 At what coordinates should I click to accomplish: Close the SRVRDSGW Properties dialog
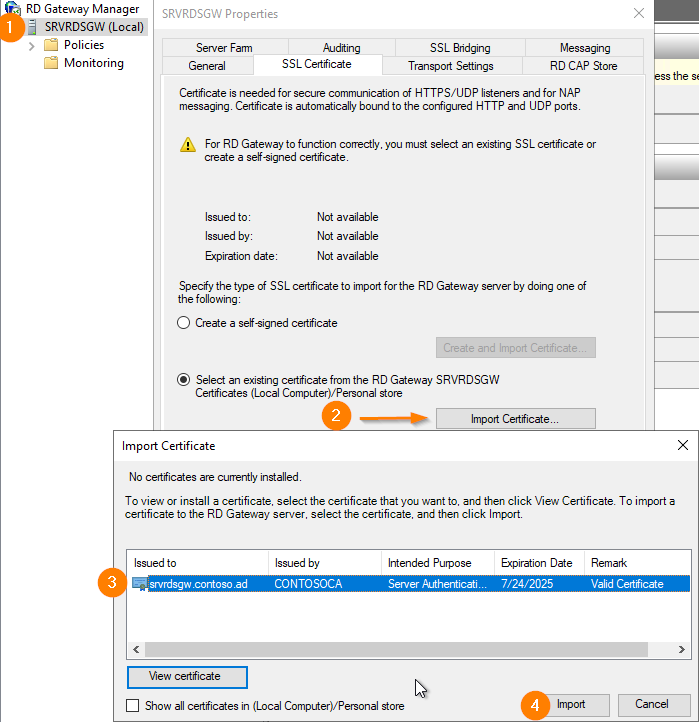pyautogui.click(x=639, y=13)
